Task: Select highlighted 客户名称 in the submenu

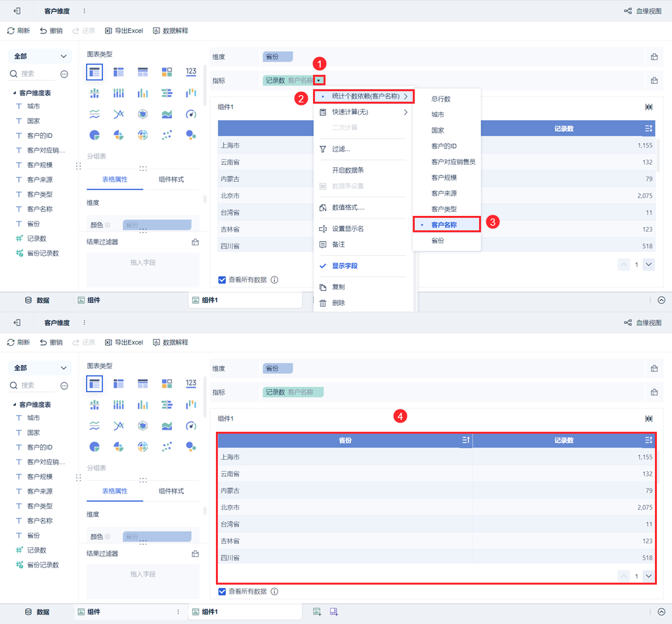Action: pyautogui.click(x=446, y=224)
